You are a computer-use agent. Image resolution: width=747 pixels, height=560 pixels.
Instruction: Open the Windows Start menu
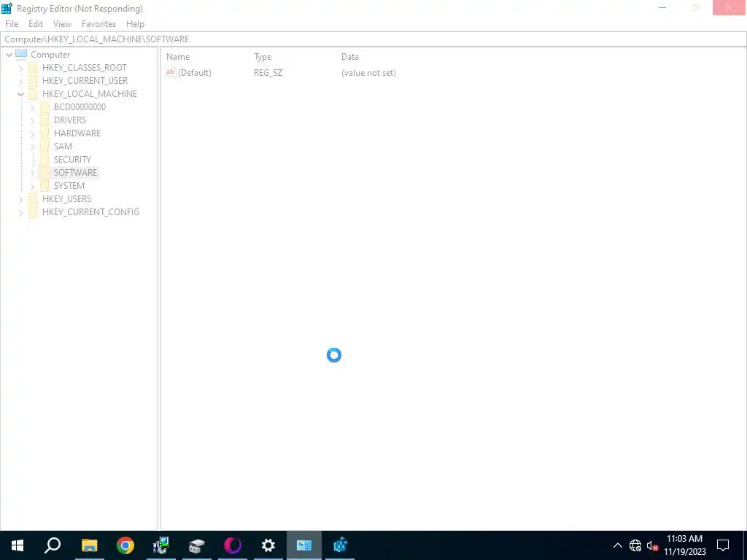point(18,545)
